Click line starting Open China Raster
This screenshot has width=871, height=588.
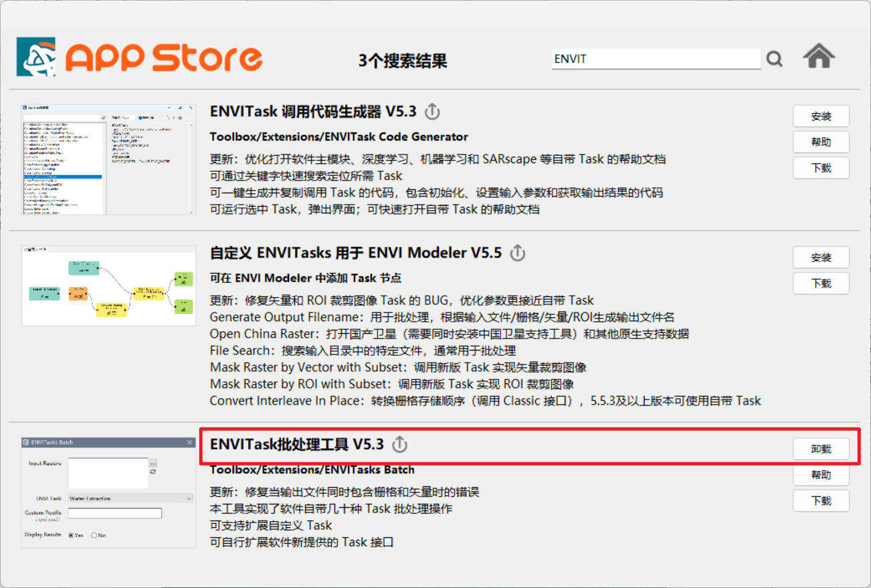click(x=450, y=334)
